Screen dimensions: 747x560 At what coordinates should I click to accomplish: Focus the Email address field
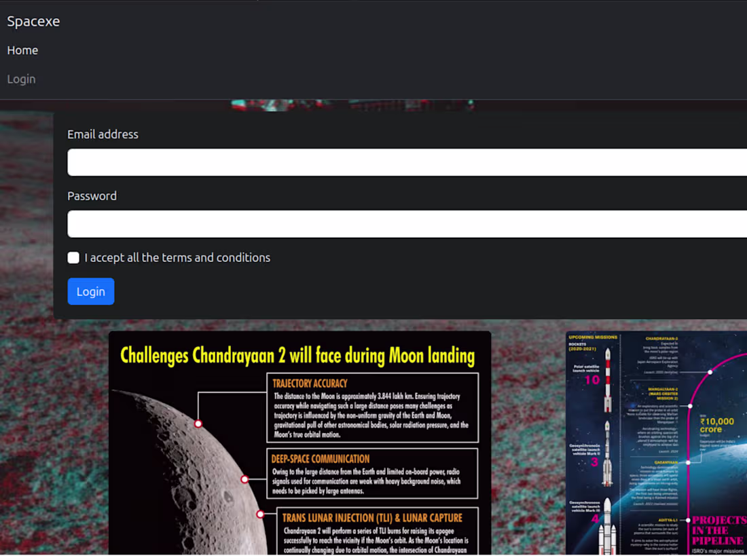tap(407, 162)
